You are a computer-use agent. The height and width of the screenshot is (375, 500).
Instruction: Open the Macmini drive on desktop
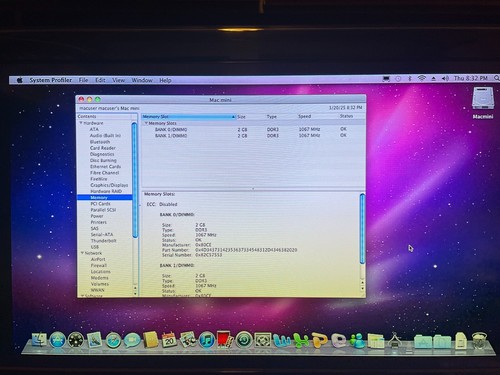[483, 102]
